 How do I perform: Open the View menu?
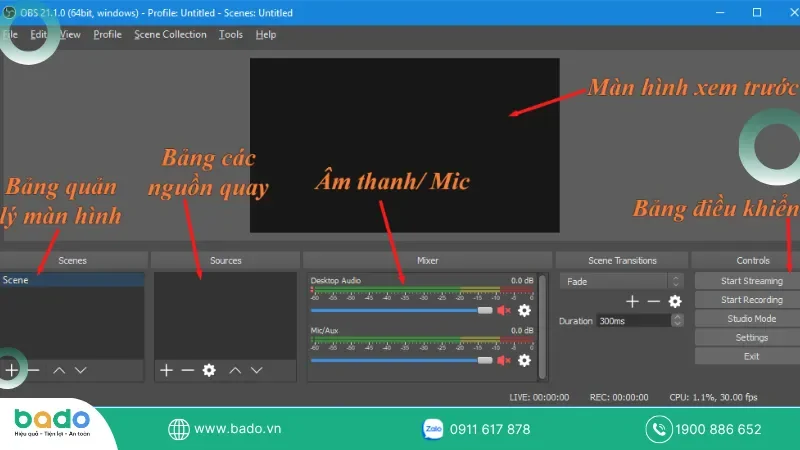[x=70, y=35]
